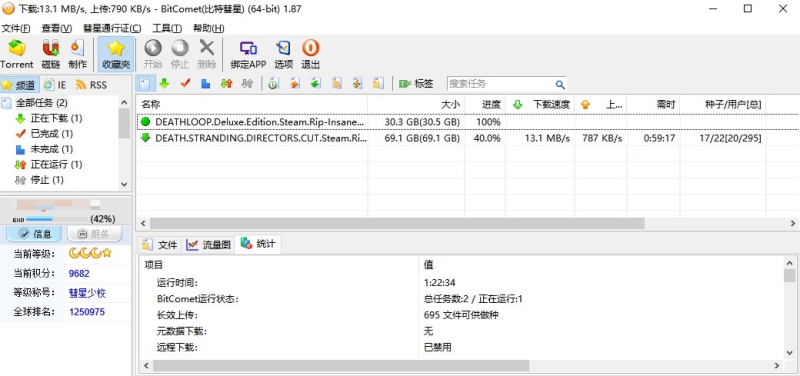Sort by 进度 column header
The height and width of the screenshot is (376, 800).
485,105
